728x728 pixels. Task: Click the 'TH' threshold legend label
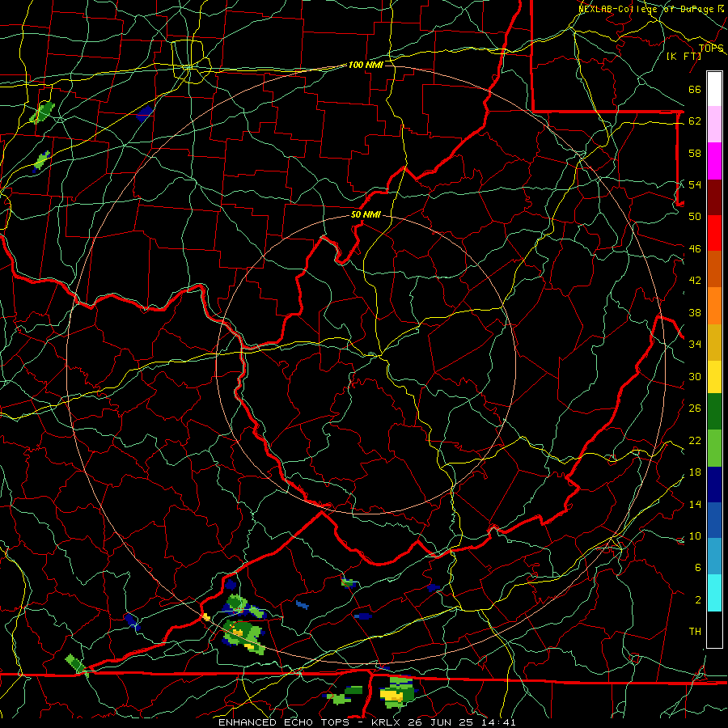[x=695, y=632]
